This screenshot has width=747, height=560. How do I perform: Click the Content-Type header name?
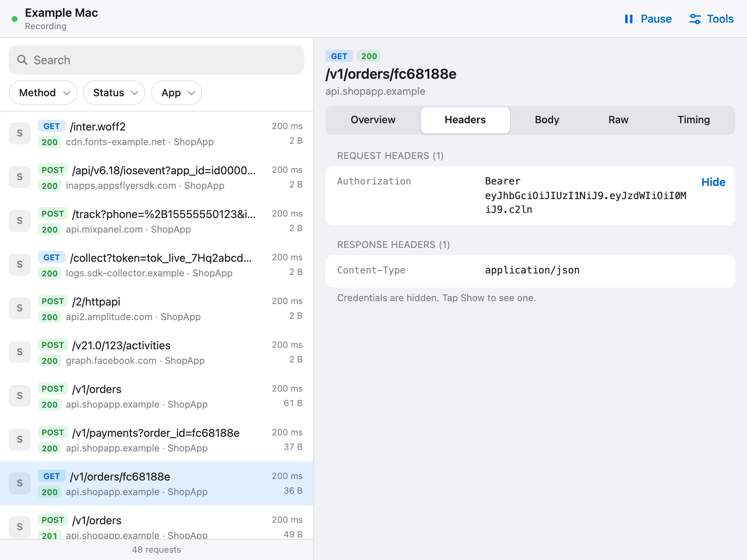tap(371, 270)
